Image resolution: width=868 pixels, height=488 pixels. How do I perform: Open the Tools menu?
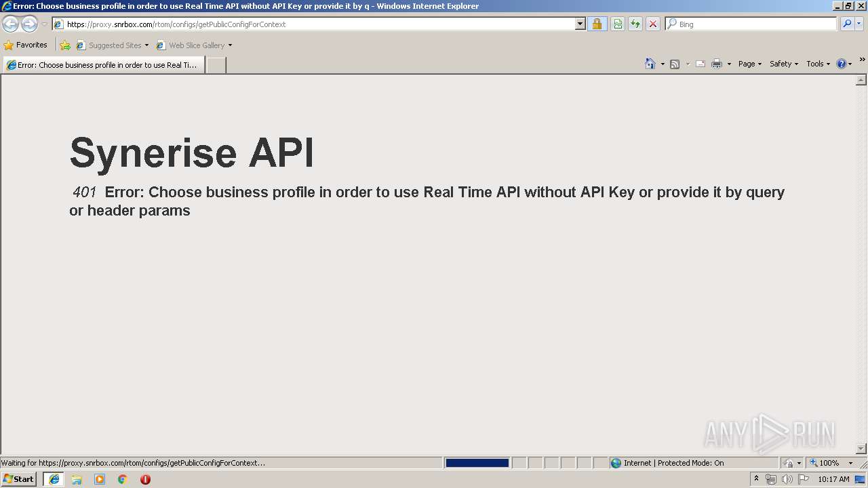tap(818, 64)
